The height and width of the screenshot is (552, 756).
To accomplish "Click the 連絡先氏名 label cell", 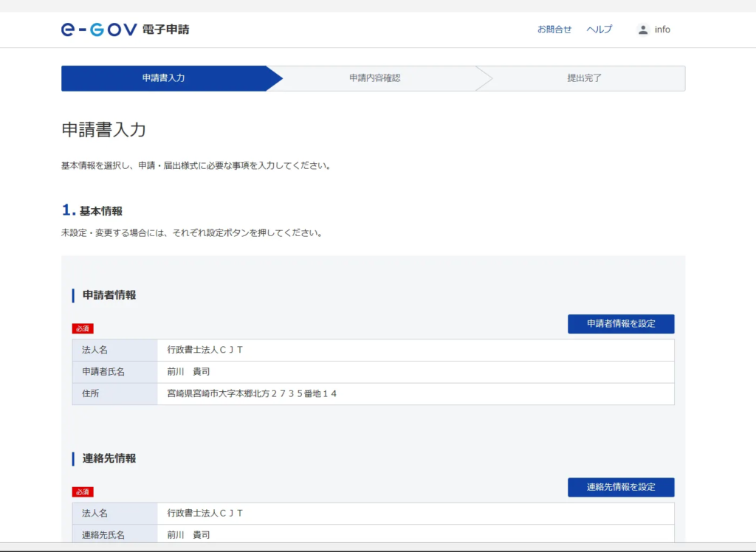I will pyautogui.click(x=103, y=535).
